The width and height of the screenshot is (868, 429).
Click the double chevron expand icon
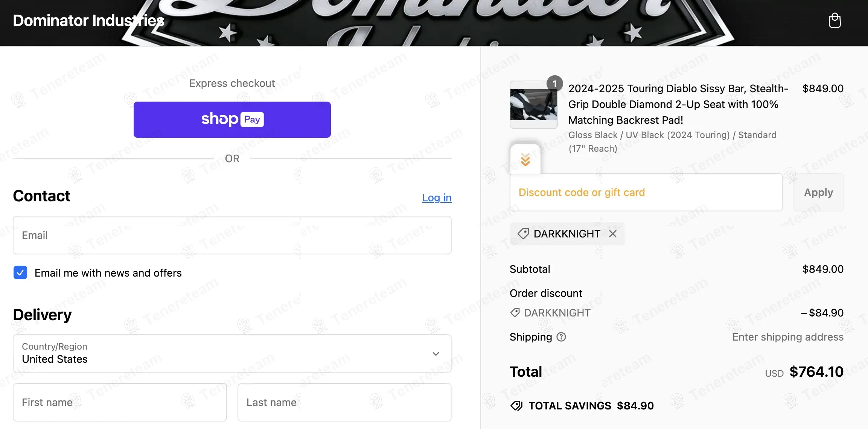(x=525, y=160)
